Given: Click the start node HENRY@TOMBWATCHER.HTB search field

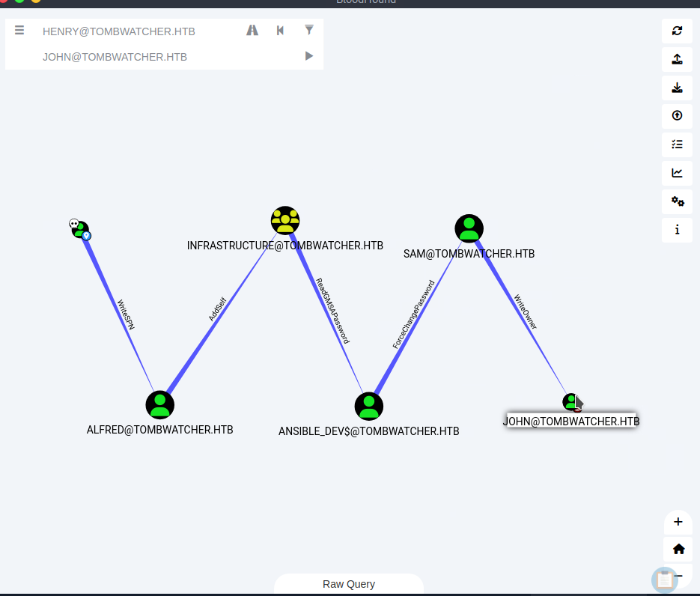Looking at the screenshot, I should pyautogui.click(x=135, y=31).
